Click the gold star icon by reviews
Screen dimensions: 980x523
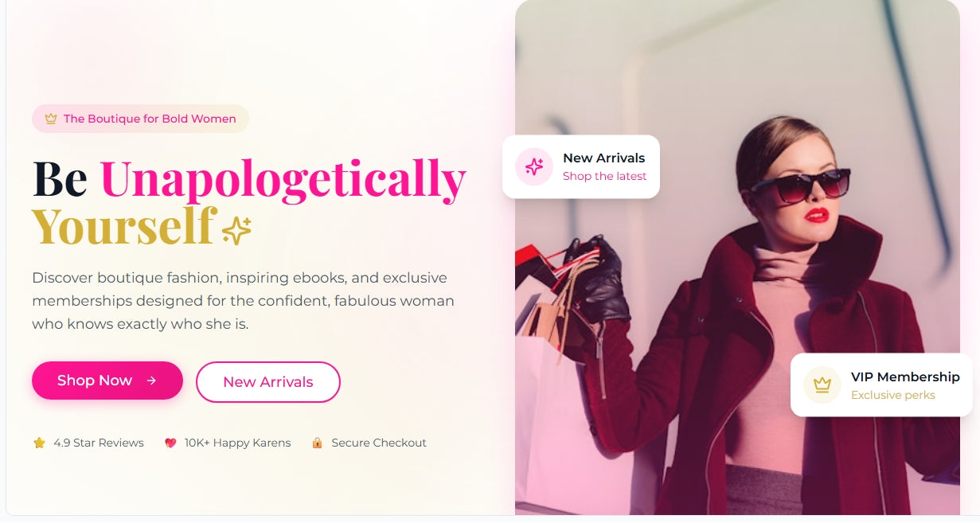[x=39, y=443]
